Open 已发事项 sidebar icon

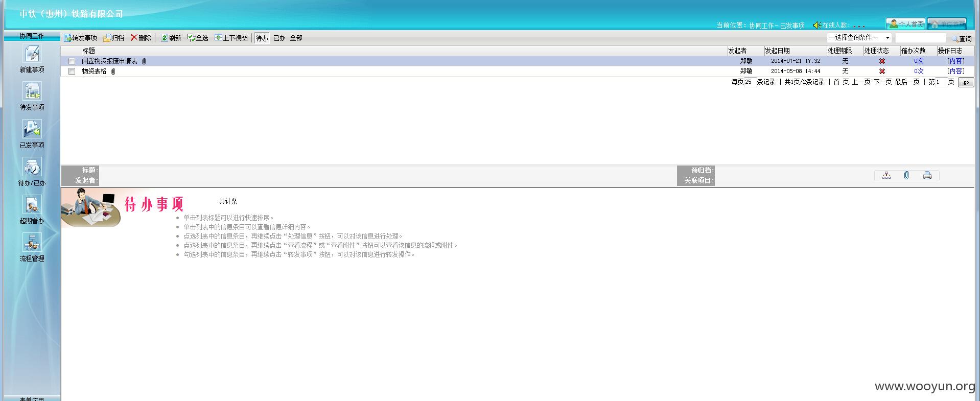[x=32, y=130]
